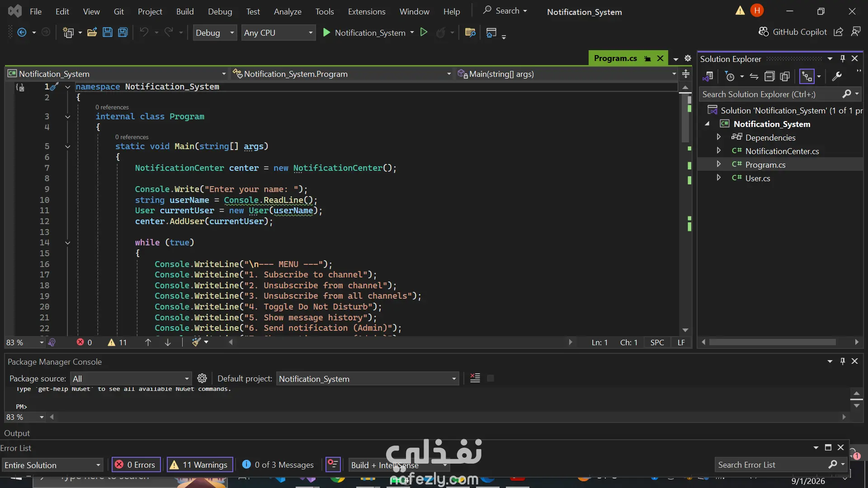Click the Start Without Debugging outline arrow

coord(424,32)
